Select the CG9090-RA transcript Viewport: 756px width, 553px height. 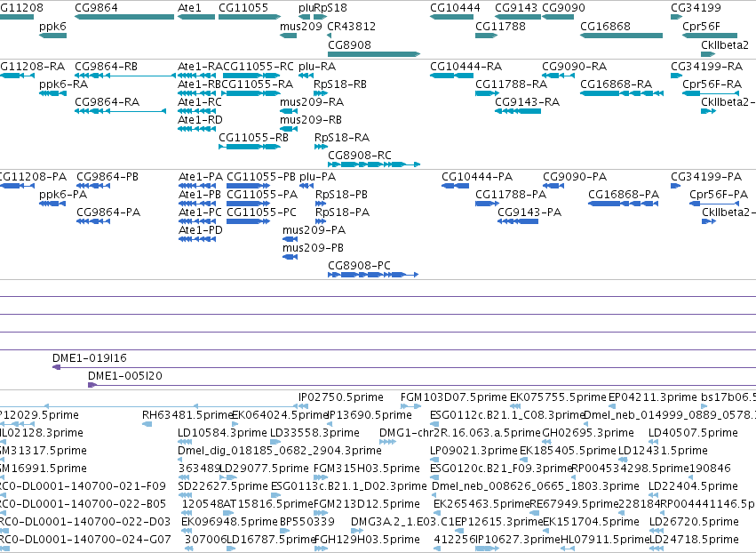(558, 76)
